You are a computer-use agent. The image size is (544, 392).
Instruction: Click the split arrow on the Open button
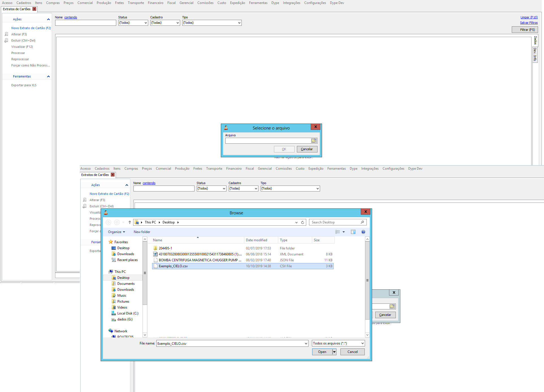click(334, 352)
